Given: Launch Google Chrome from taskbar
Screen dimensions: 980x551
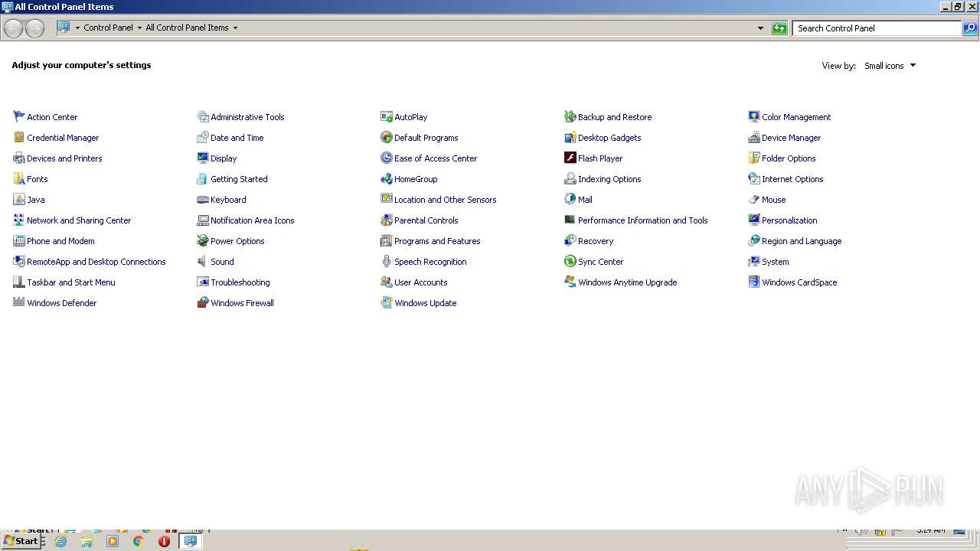Looking at the screenshot, I should [x=139, y=541].
